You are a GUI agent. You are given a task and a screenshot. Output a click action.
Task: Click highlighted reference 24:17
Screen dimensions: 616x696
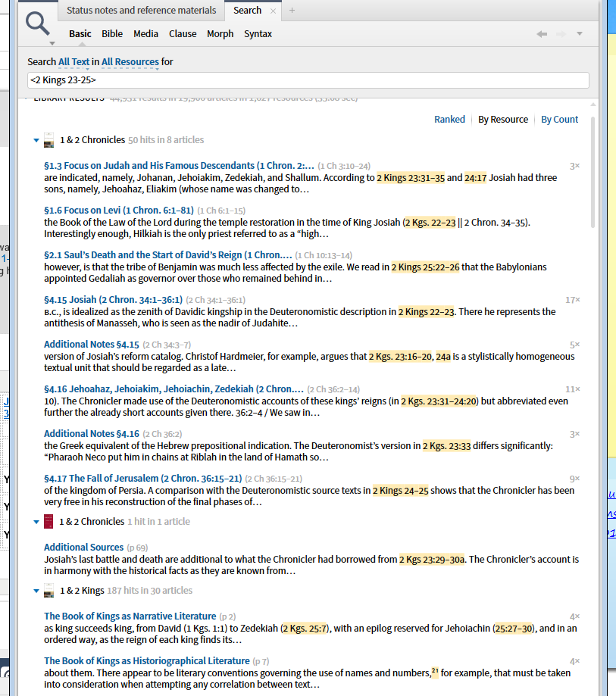pos(475,178)
